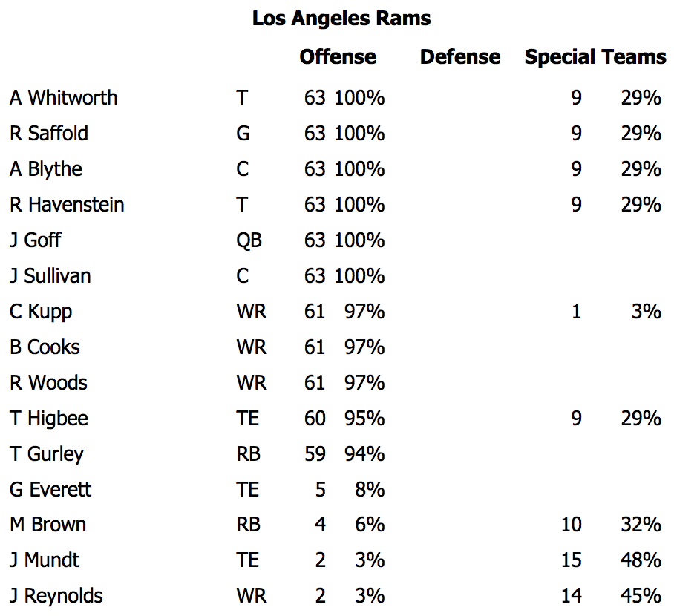
Task: Click player name R Woods
Action: click(48, 383)
